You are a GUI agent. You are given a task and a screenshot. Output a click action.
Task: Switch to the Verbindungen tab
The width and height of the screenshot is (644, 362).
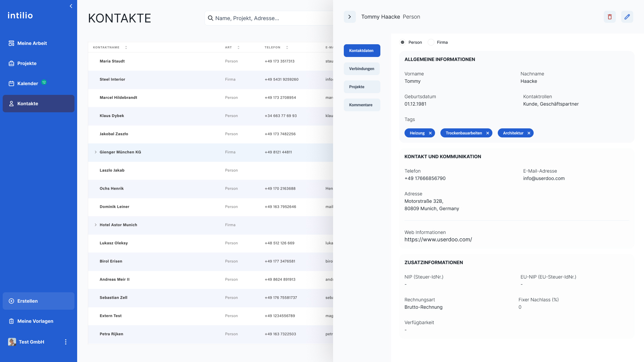362,69
